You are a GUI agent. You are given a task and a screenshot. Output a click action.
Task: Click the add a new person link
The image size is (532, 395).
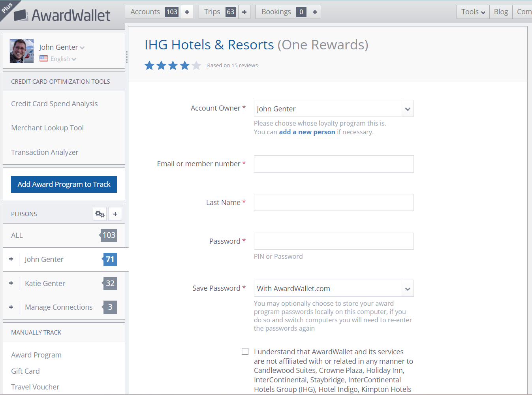pyautogui.click(x=307, y=132)
